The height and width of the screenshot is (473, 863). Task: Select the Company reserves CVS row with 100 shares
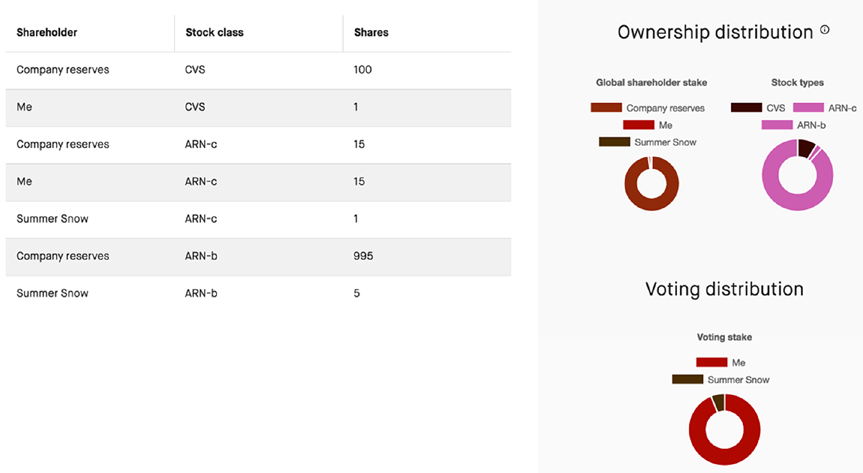258,70
